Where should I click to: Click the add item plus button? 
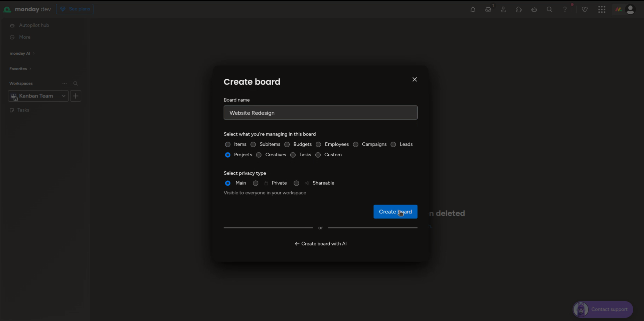tap(75, 96)
